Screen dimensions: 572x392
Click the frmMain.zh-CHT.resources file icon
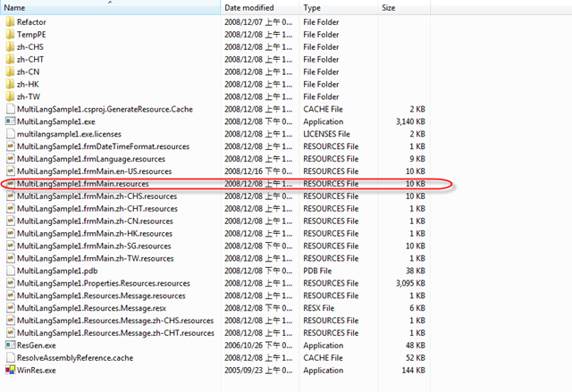coord(11,208)
